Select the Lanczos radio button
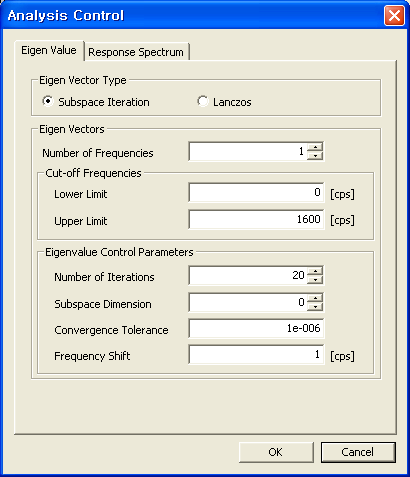The height and width of the screenshot is (477, 410). (x=203, y=101)
